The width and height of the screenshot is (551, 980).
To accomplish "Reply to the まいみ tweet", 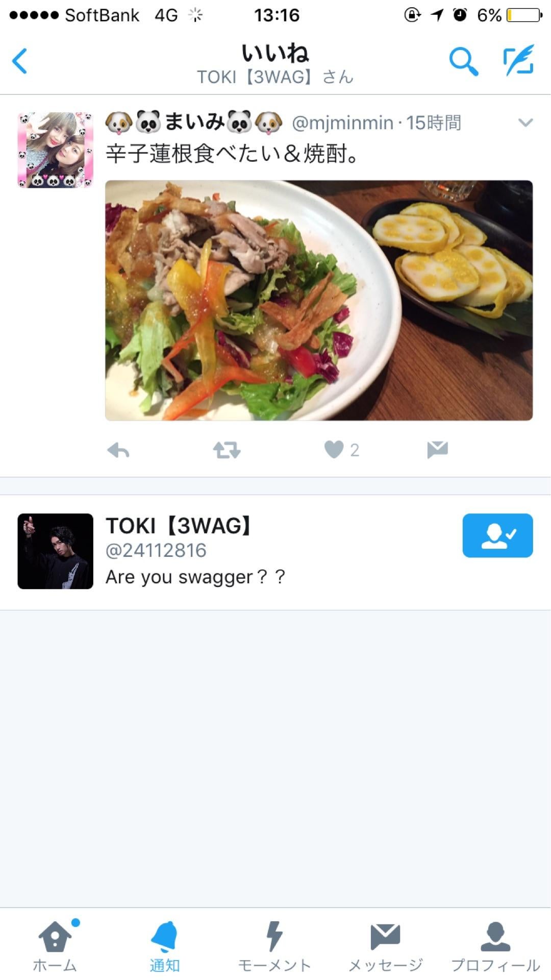I will tap(118, 450).
